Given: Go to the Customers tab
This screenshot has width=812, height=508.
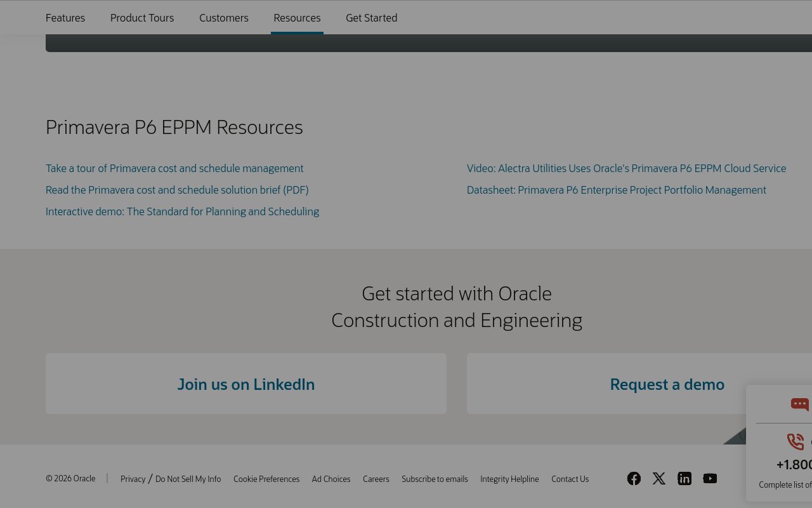Looking at the screenshot, I should [x=224, y=18].
